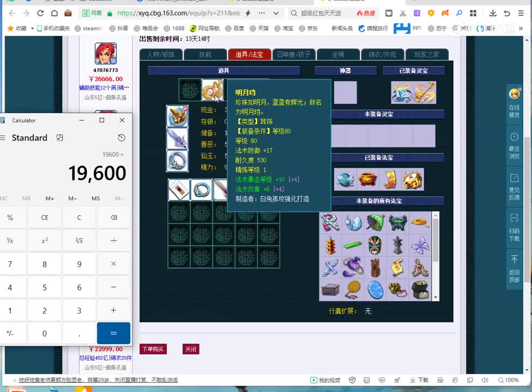Click the 超级红包天天送 search box
The image size is (532, 392).
point(321,13)
